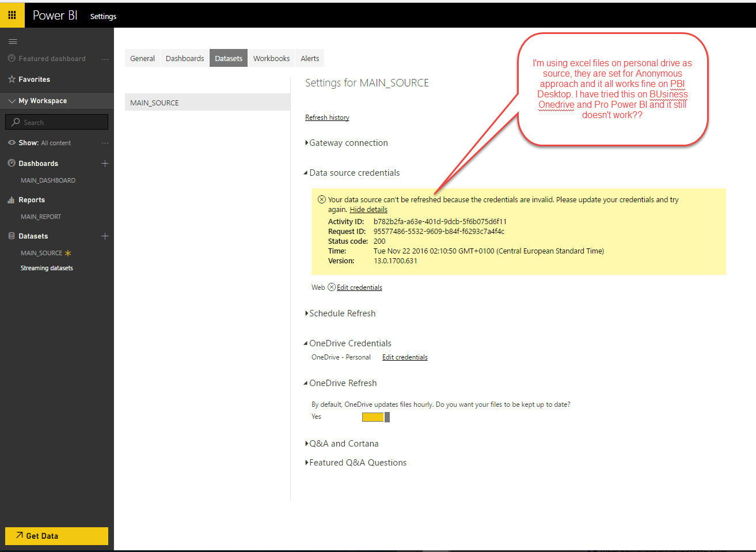Screen dimensions: 756x552
Task: Click Edit credentials for Web source
Action: click(359, 288)
